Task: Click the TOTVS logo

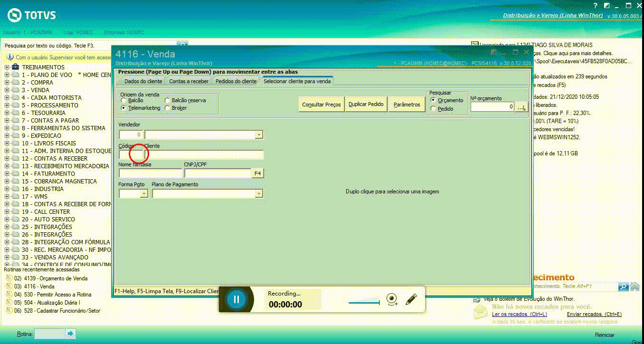Action: 32,15
